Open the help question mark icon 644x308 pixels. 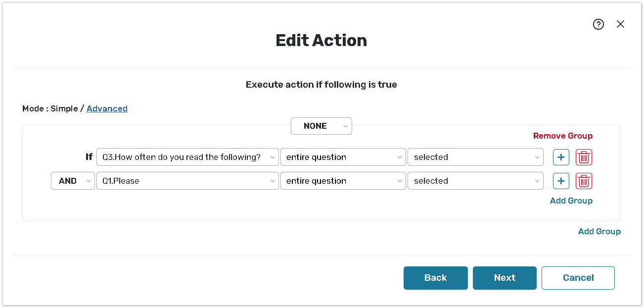click(x=598, y=24)
